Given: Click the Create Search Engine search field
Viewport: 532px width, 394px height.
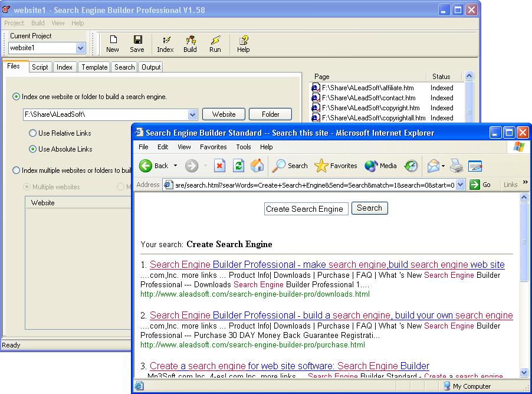Looking at the screenshot, I should coord(306,209).
